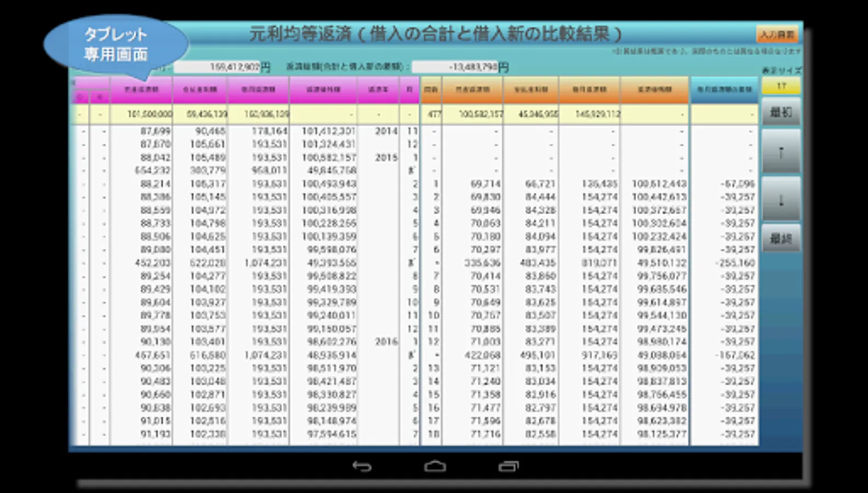868x493 pixels.
Task: Click the new loan principal cell 71,716
Action: [x=486, y=434]
